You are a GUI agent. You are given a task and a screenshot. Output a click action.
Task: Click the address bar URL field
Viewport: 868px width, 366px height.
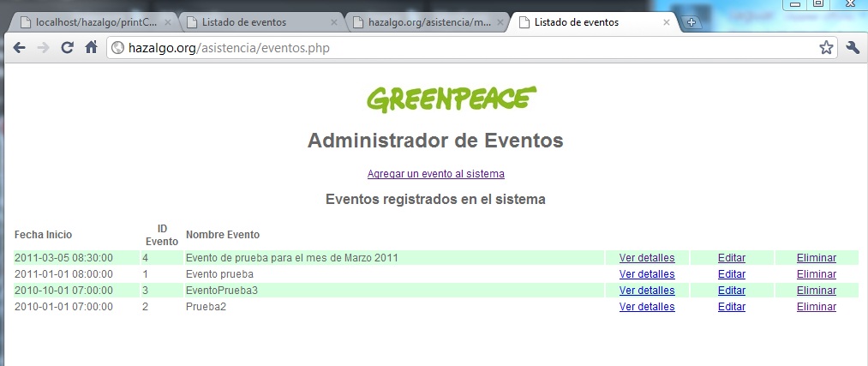tap(463, 48)
